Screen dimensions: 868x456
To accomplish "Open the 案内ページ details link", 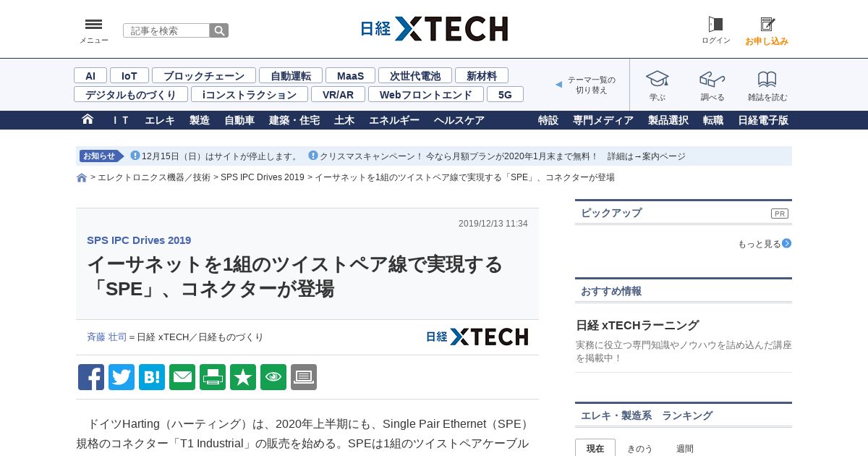I will click(664, 156).
